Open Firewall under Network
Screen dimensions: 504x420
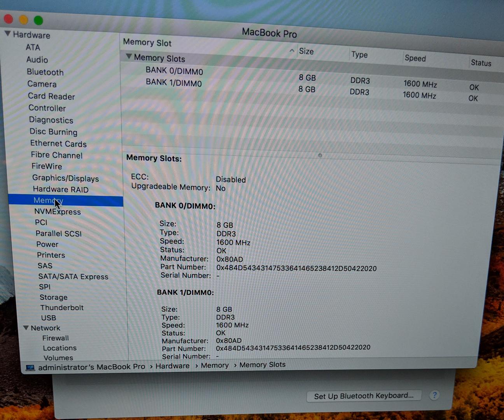56,338
